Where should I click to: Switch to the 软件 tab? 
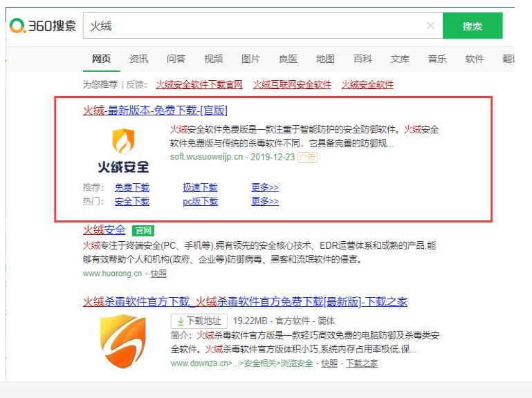click(475, 59)
